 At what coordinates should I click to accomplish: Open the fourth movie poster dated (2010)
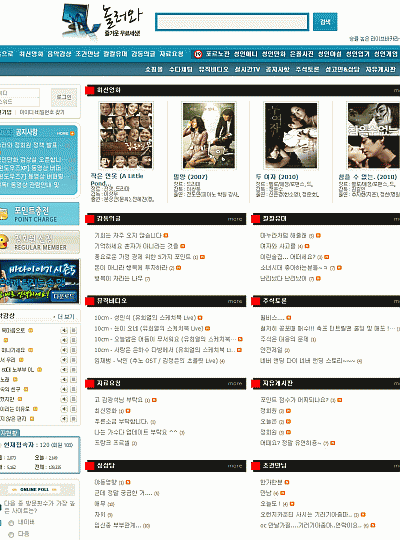pyautogui.click(x=373, y=135)
